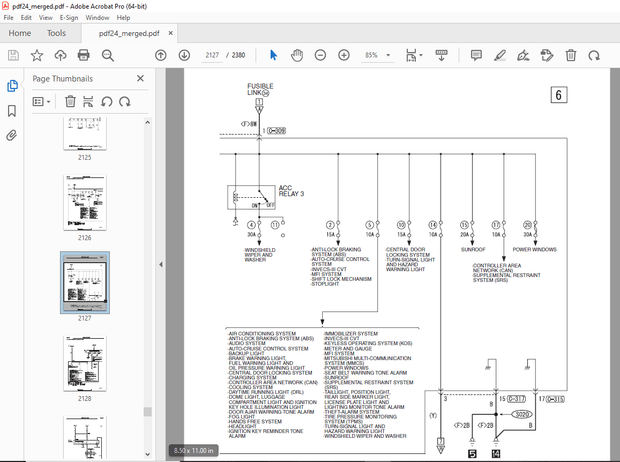Switch to the Tools tab
Viewport: 620px width, 462px height.
57,33
